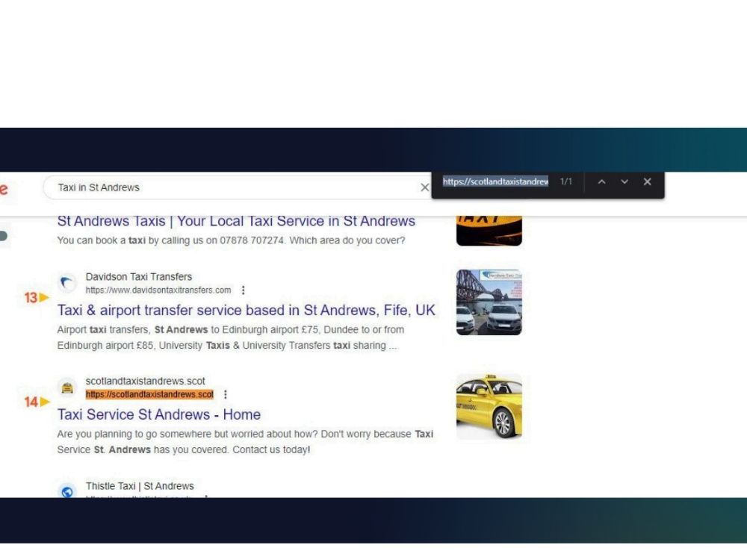Click the 'scotlandtaxistandrews.scot' site name
The image size is (747, 560).
click(x=146, y=381)
